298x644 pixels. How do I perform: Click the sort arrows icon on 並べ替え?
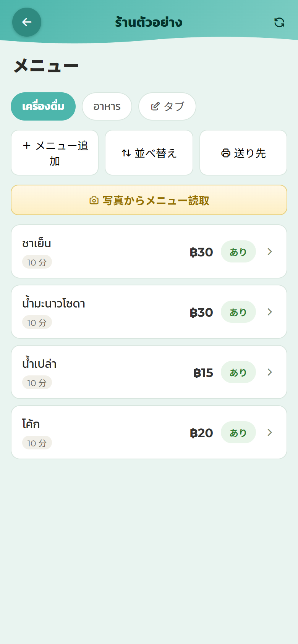(x=126, y=153)
